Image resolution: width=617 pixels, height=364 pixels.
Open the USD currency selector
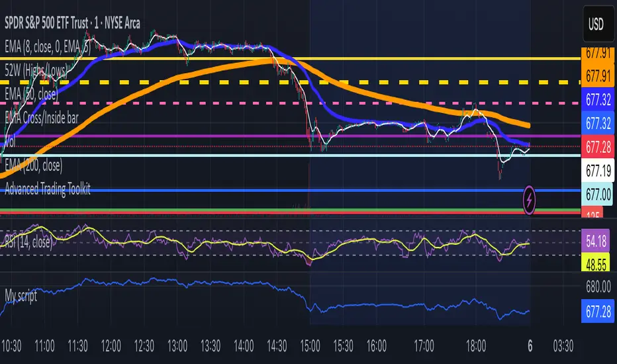pos(598,24)
